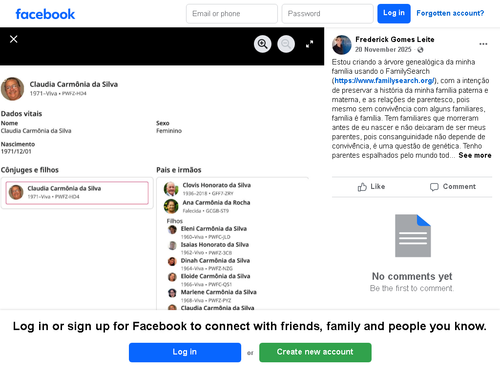500x375 pixels.
Task: Open the three-dot post options menu
Action: [483, 44]
